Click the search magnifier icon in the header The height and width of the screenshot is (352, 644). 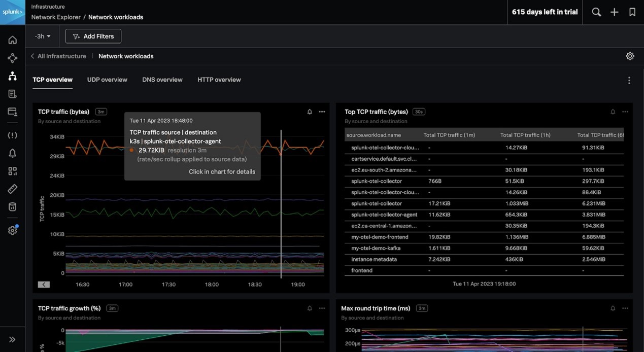[596, 12]
